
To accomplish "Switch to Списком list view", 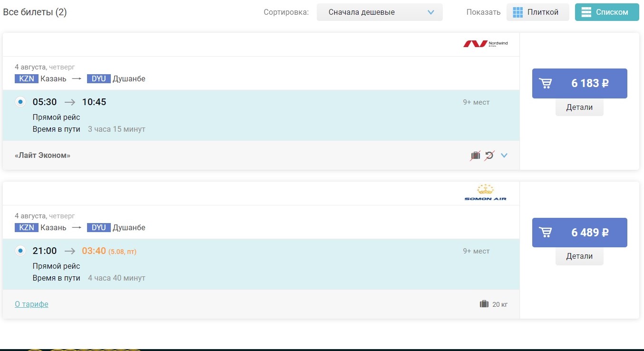I will (607, 12).
